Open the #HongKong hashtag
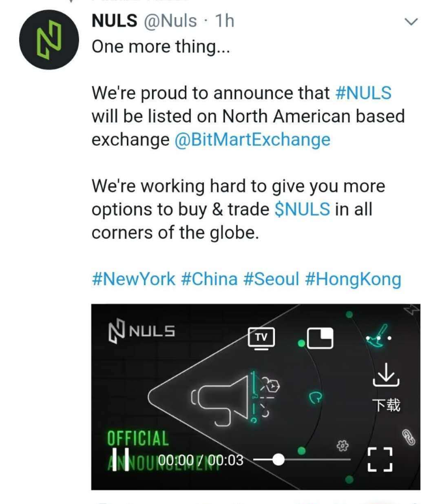The width and height of the screenshot is (440, 504). point(353,280)
